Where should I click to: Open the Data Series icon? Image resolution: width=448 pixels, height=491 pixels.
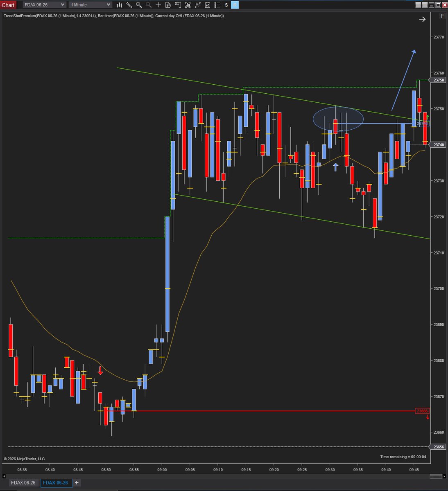tap(188, 5)
